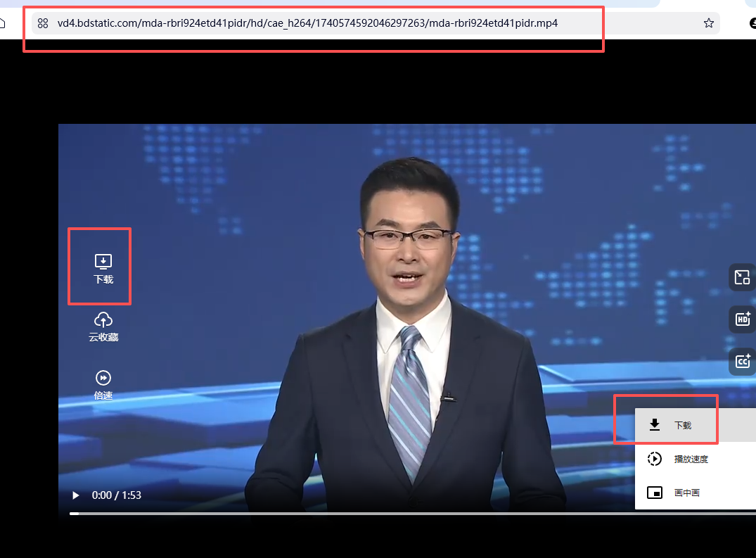Click the mini-window icon on right edge
Image resolution: width=756 pixels, height=558 pixels.
[742, 277]
